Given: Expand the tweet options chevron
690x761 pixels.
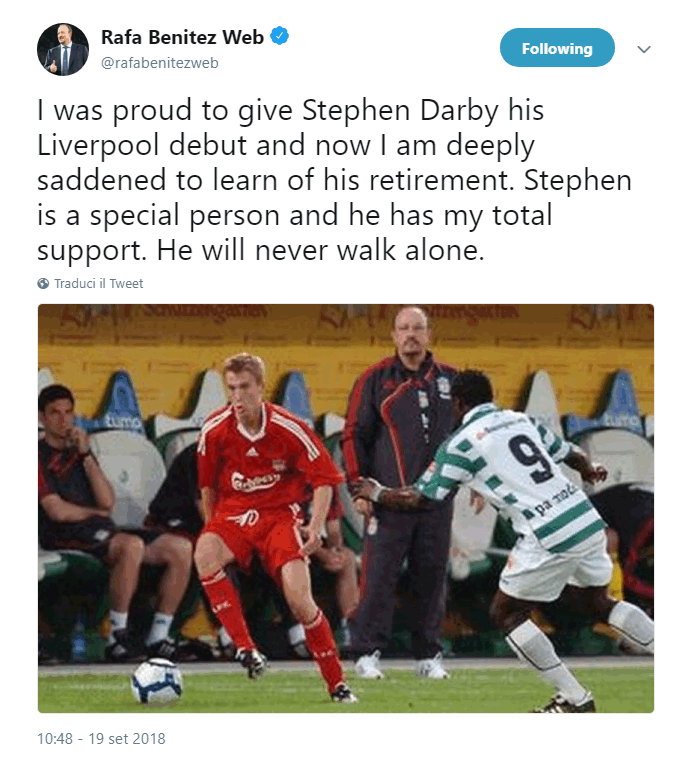Looking at the screenshot, I should pos(643,49).
